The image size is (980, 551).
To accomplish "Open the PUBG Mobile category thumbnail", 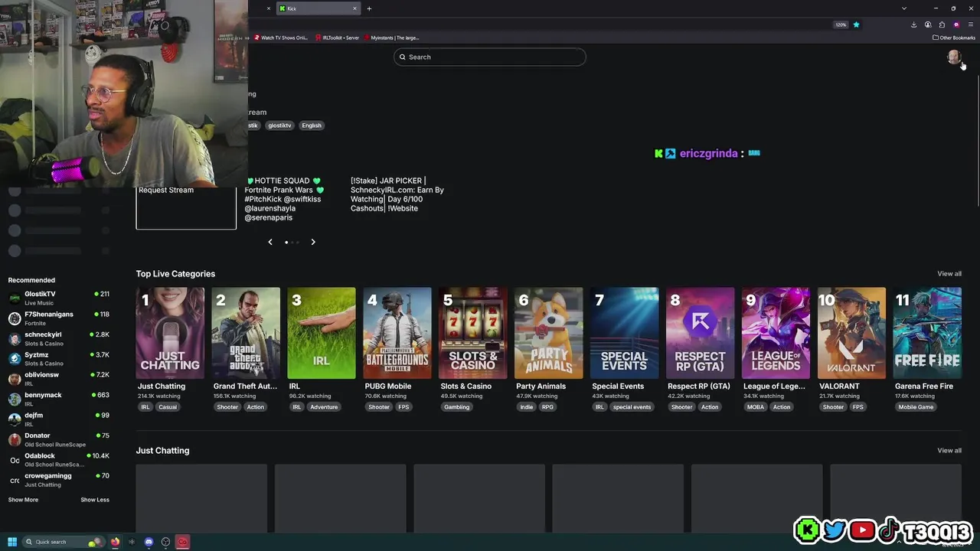I will [x=397, y=333].
